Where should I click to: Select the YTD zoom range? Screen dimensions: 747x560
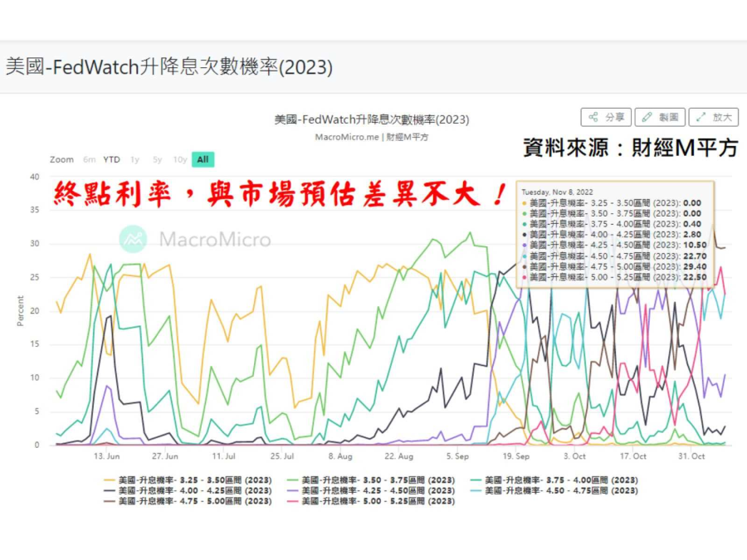[111, 159]
